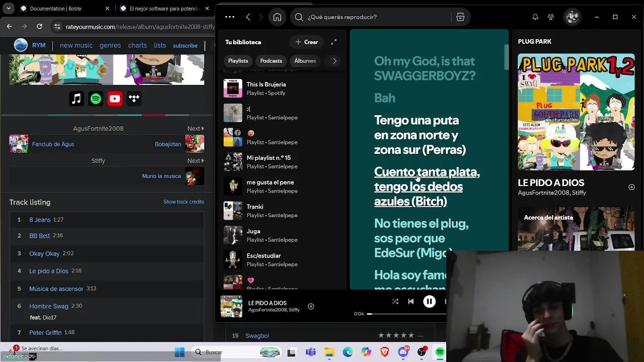
Task: Click the :( playlist thumbnail
Action: coord(233,113)
